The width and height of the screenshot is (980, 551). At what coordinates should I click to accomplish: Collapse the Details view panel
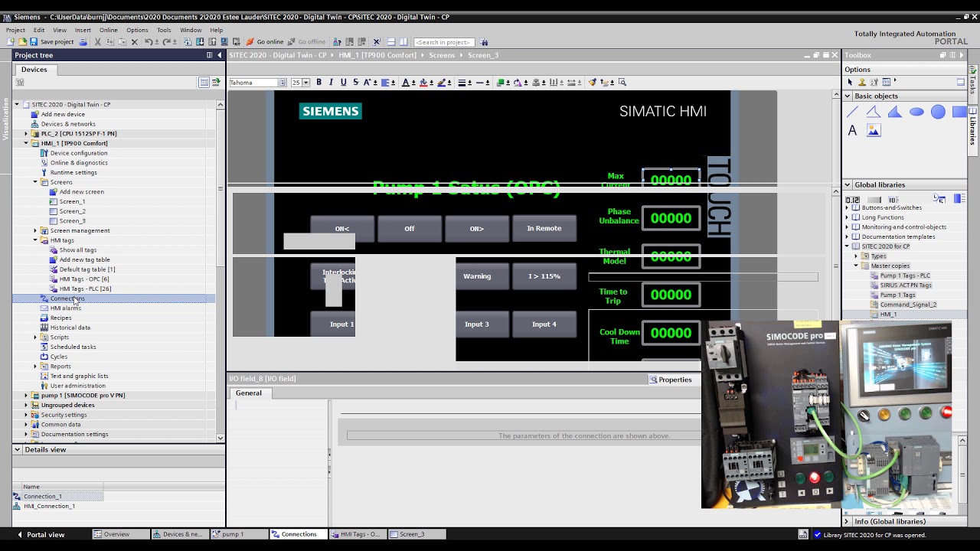point(17,450)
